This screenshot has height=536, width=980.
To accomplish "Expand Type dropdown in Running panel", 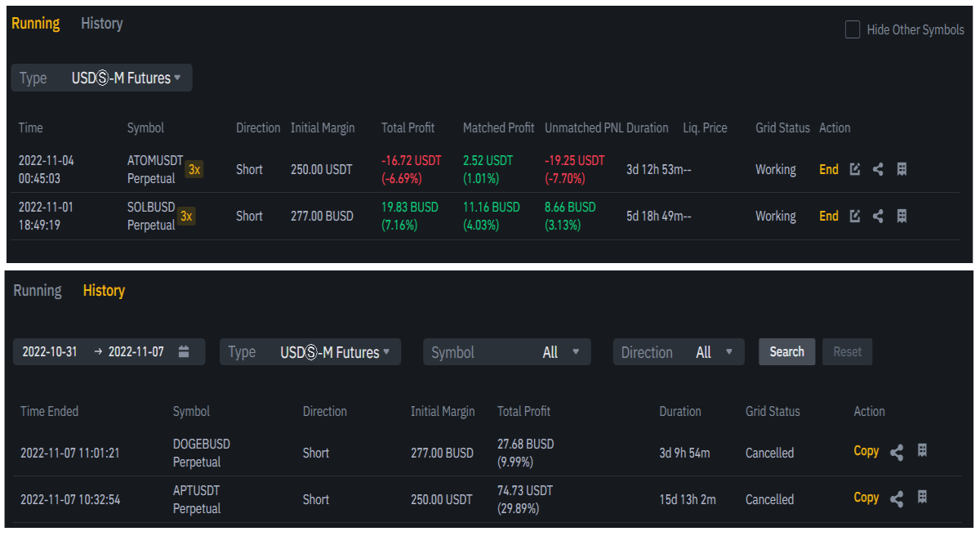I will coord(102,78).
